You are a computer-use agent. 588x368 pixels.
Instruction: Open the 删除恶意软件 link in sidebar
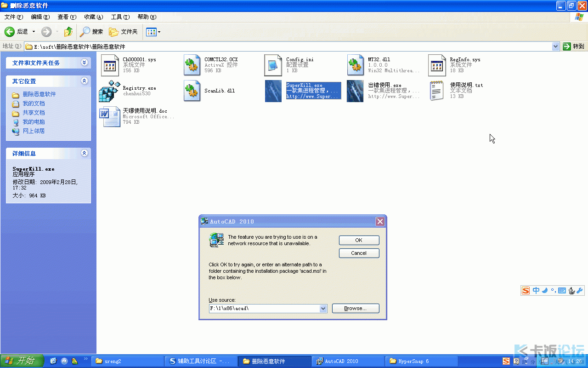pos(40,94)
